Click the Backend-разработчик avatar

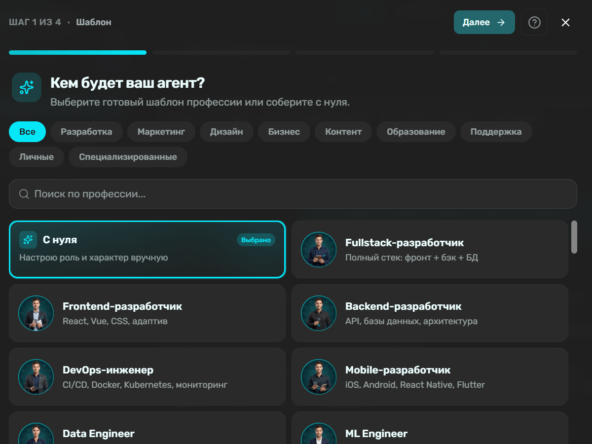coord(319,313)
